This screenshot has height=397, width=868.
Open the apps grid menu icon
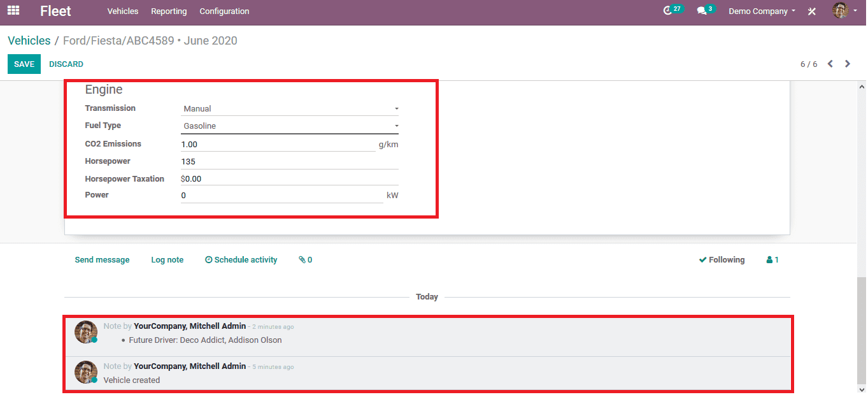point(13,11)
